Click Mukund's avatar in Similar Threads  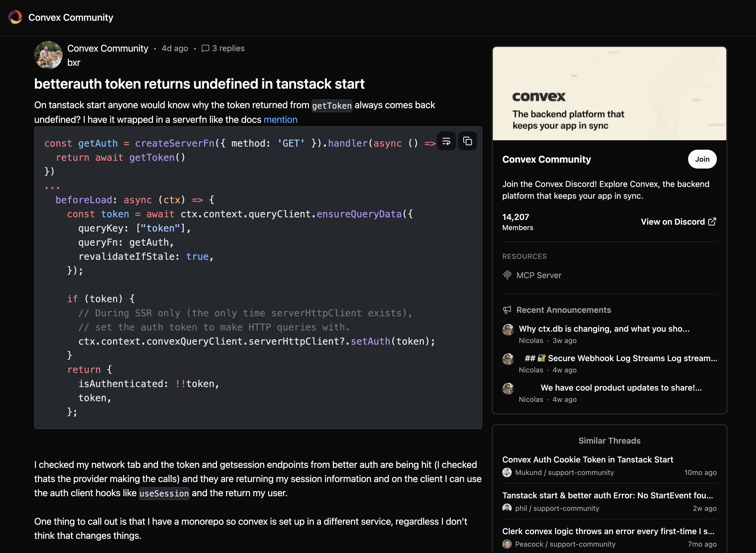(x=507, y=472)
